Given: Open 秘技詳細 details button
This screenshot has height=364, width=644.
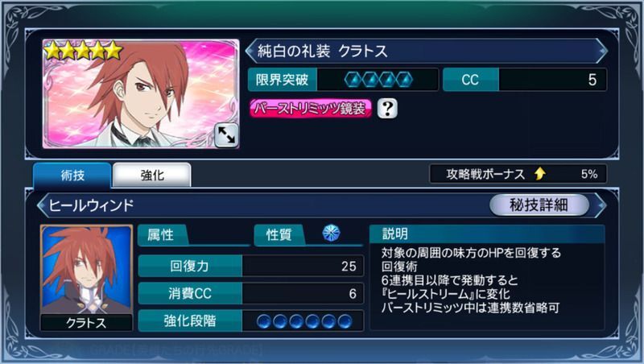Looking at the screenshot, I should (539, 205).
